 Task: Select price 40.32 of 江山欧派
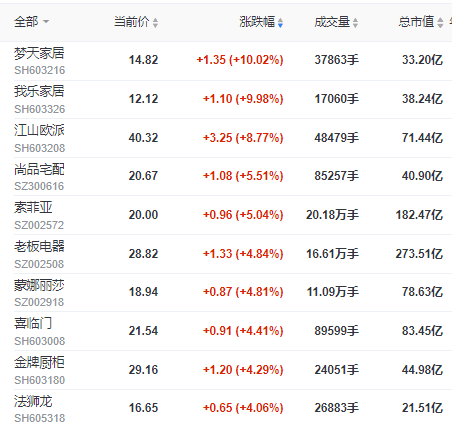[x=143, y=138]
